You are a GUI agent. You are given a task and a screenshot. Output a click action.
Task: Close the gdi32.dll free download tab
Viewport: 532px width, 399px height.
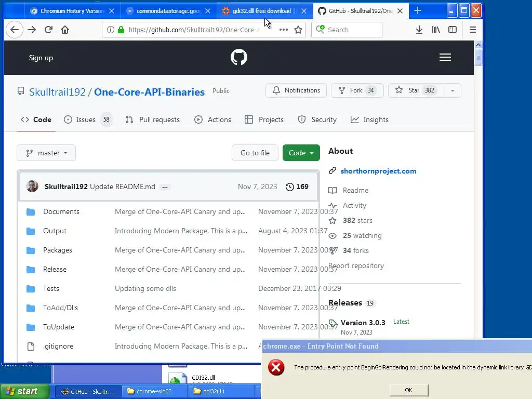304,11
